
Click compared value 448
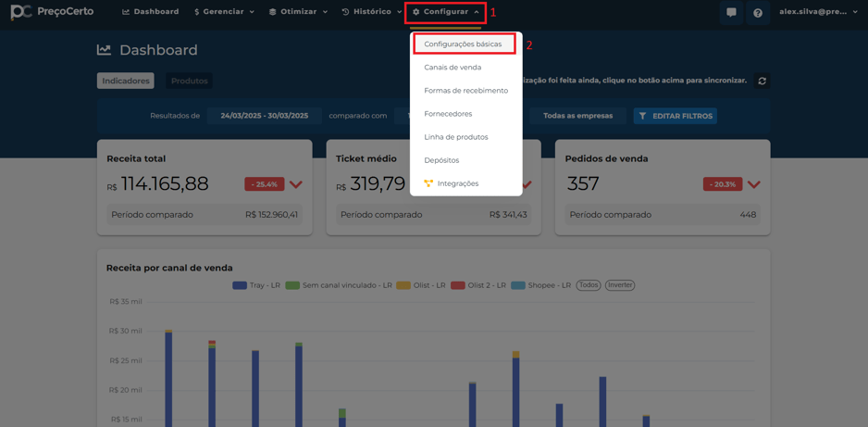pos(748,215)
